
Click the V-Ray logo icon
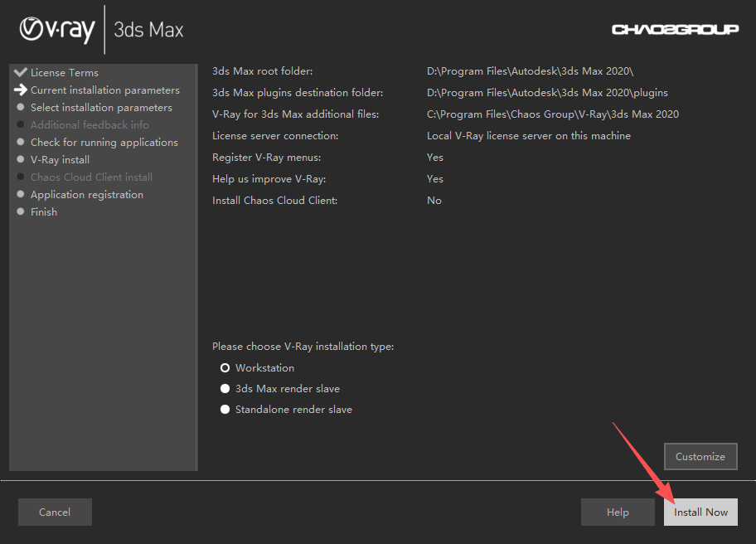tap(57, 30)
